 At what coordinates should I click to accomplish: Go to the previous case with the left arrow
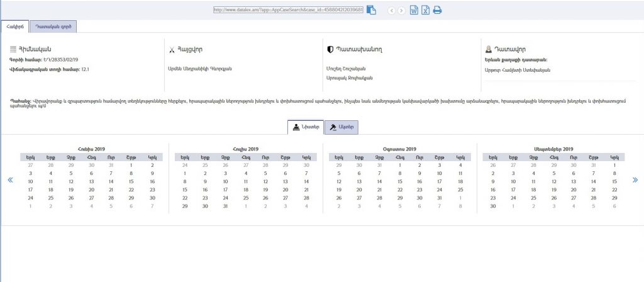(x=391, y=11)
